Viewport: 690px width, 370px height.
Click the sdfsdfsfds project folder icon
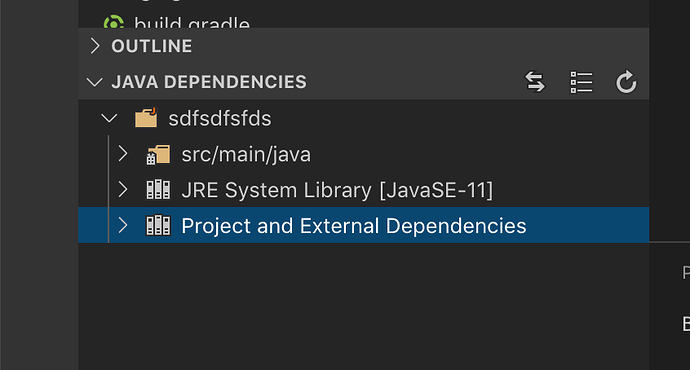coord(146,117)
